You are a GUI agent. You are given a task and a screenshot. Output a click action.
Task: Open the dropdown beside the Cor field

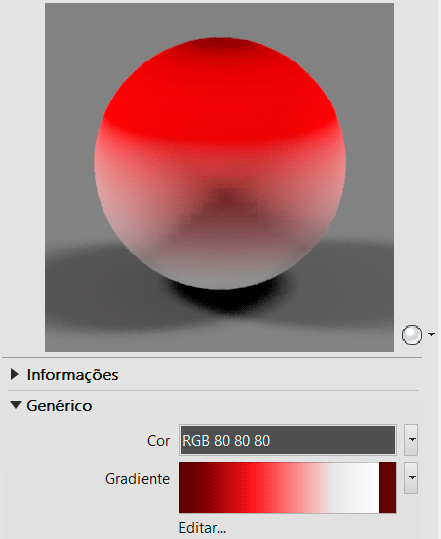(411, 440)
